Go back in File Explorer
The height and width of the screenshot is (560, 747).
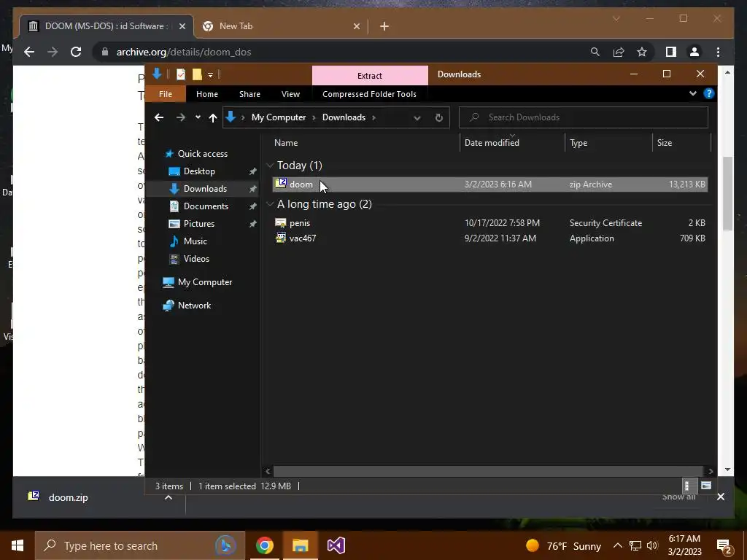[x=159, y=117]
